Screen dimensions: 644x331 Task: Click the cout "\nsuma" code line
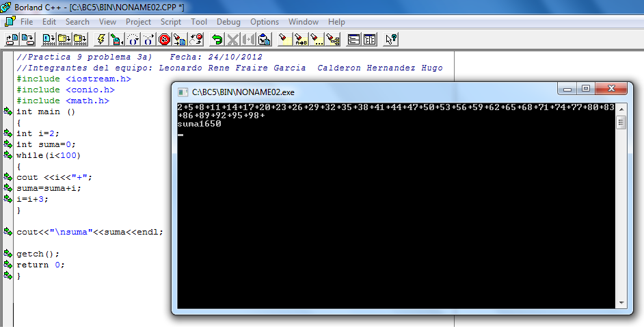coord(90,232)
